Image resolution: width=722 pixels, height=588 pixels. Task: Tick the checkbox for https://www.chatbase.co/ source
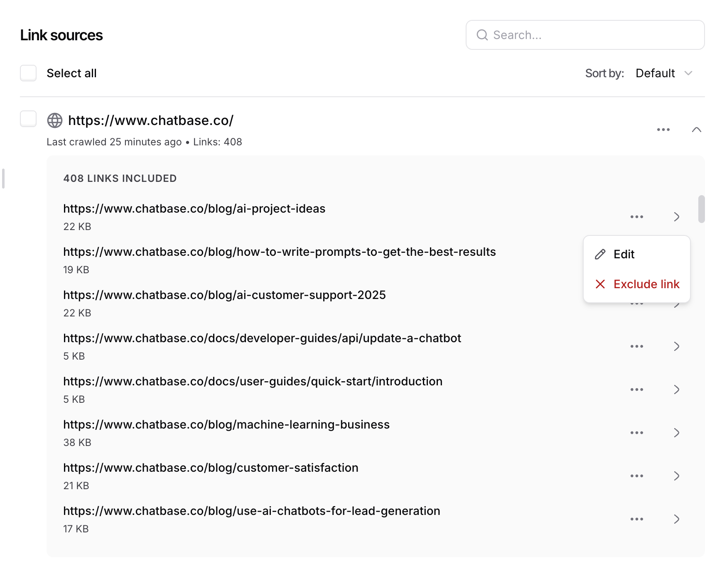coord(28,119)
